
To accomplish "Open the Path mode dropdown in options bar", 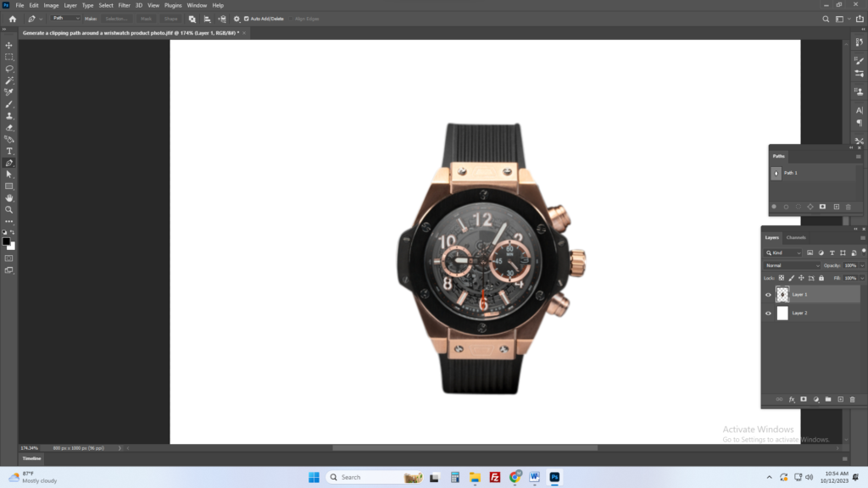I will 66,18.
